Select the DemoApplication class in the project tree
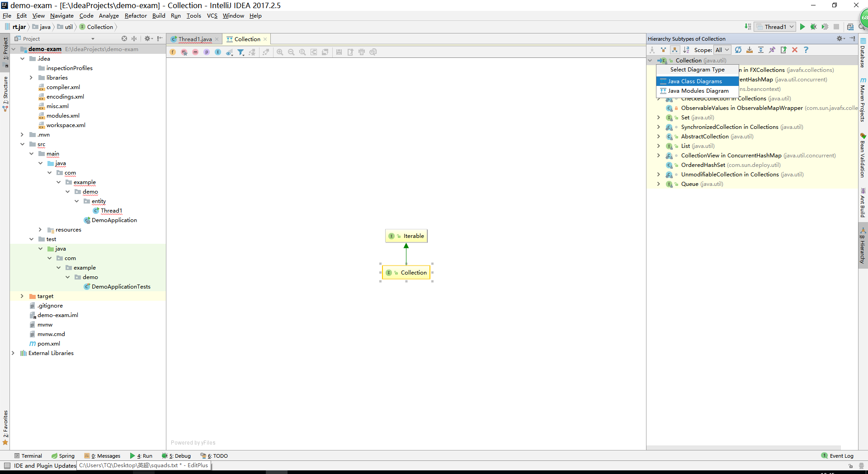 pyautogui.click(x=114, y=220)
